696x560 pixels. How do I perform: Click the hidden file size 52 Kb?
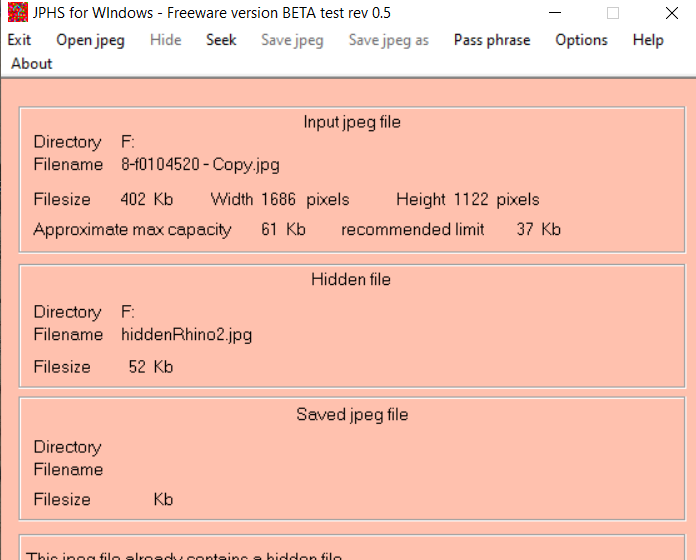[150, 367]
